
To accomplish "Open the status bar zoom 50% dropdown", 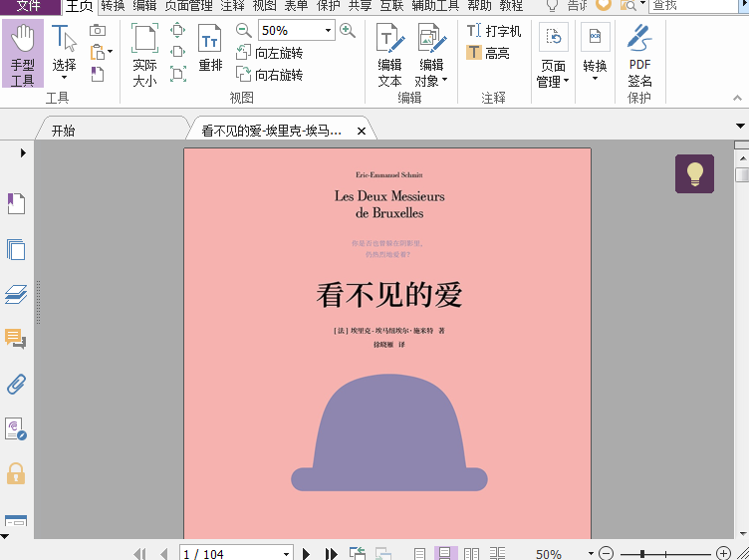I will (591, 554).
